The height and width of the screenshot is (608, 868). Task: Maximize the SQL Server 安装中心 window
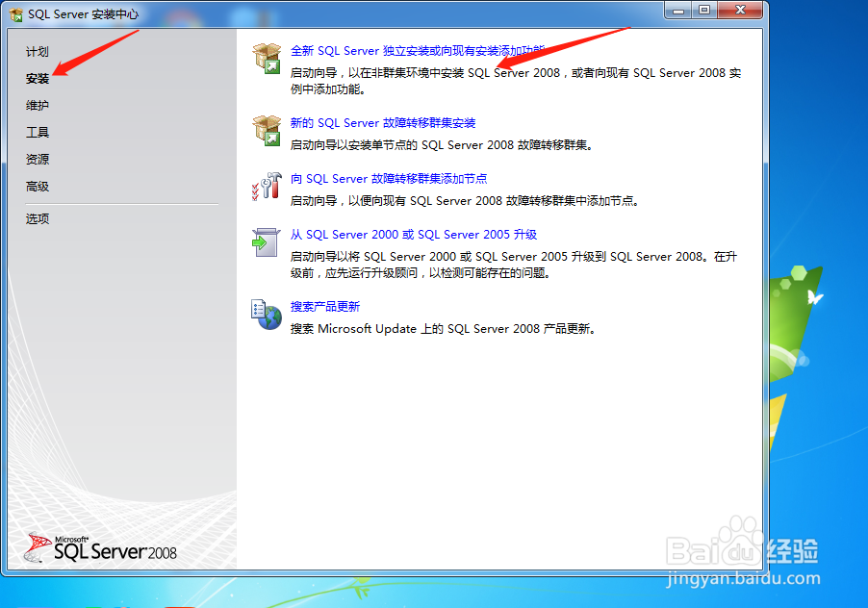click(x=704, y=11)
